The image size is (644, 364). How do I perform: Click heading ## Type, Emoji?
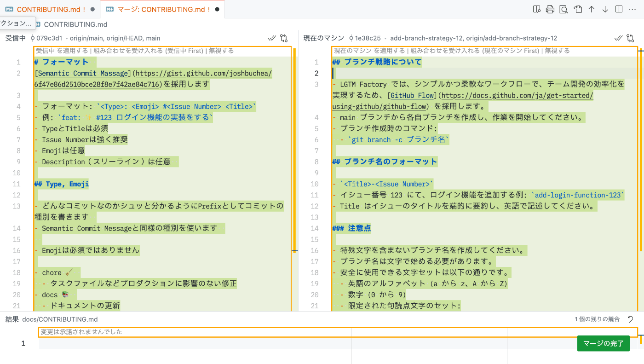click(x=62, y=184)
